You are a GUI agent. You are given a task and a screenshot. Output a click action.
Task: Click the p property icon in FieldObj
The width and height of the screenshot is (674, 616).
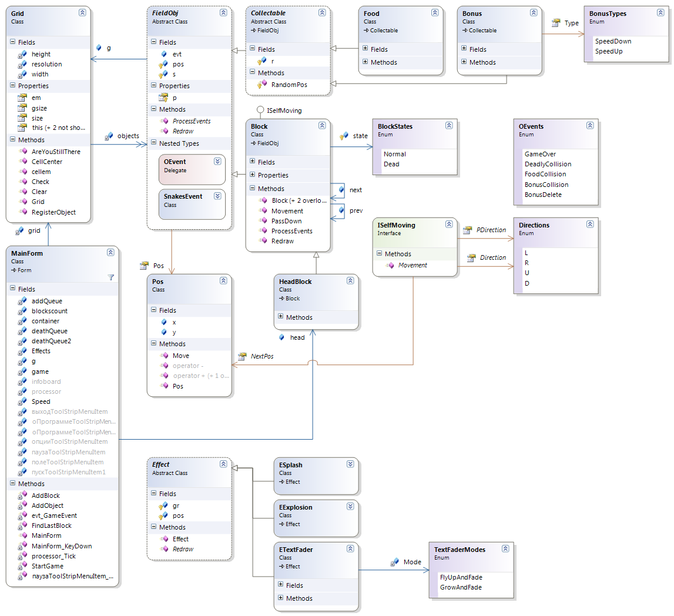point(163,98)
